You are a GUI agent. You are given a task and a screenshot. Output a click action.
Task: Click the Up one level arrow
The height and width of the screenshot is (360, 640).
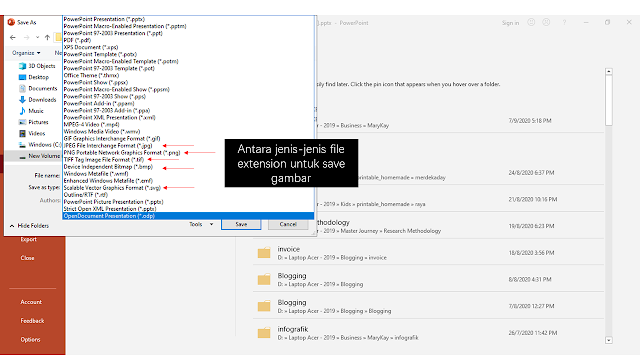click(47, 38)
